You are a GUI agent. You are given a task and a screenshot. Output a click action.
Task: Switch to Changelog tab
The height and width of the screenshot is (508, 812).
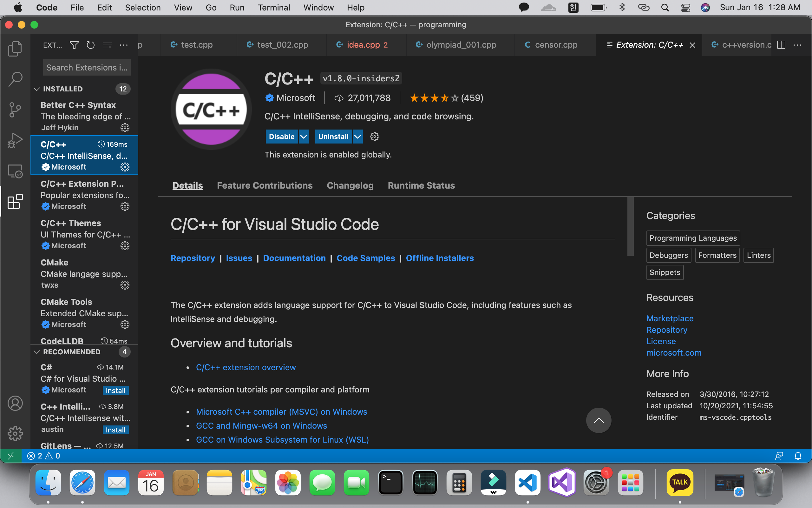click(x=350, y=185)
